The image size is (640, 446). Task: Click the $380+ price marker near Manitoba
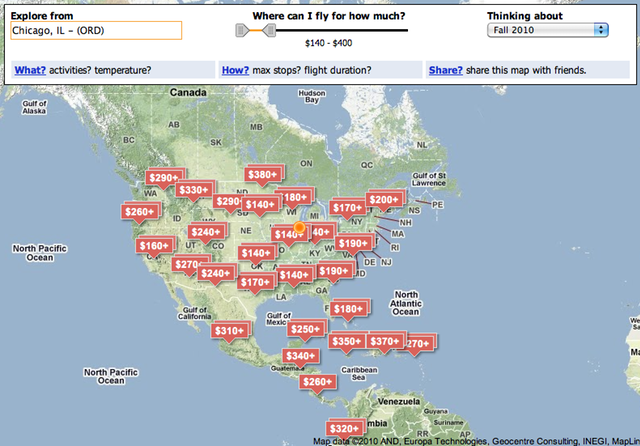(263, 175)
